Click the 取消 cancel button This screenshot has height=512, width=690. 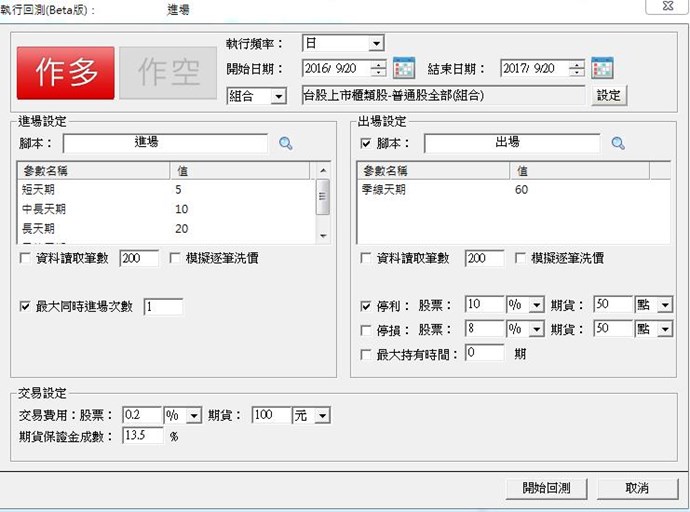(x=637, y=488)
